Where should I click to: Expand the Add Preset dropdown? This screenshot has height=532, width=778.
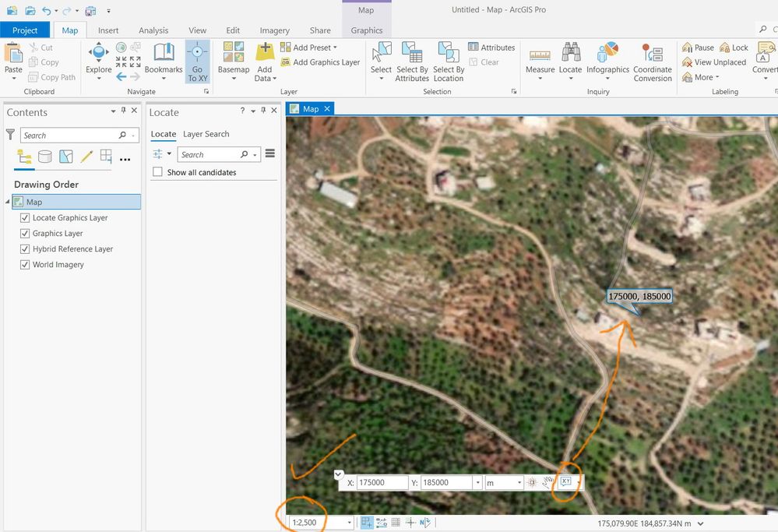coord(335,48)
